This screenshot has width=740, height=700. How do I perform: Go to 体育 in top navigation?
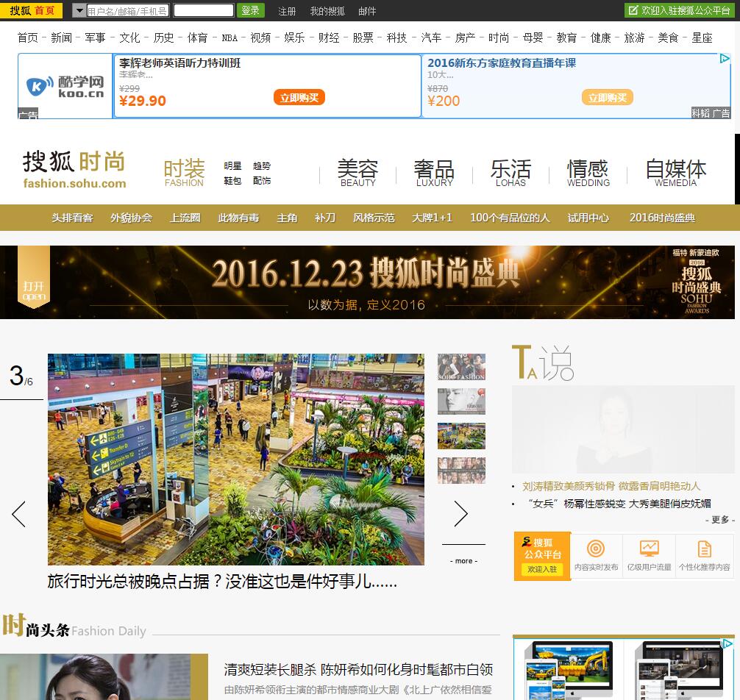click(x=197, y=37)
